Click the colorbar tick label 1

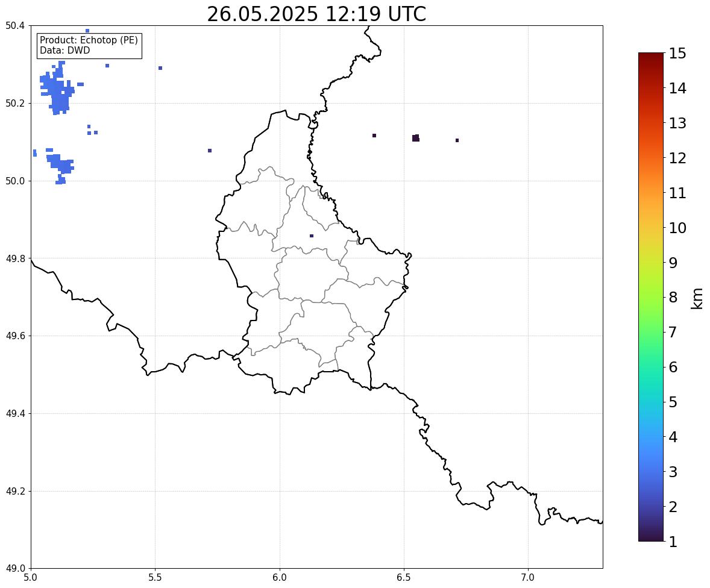[x=673, y=542]
